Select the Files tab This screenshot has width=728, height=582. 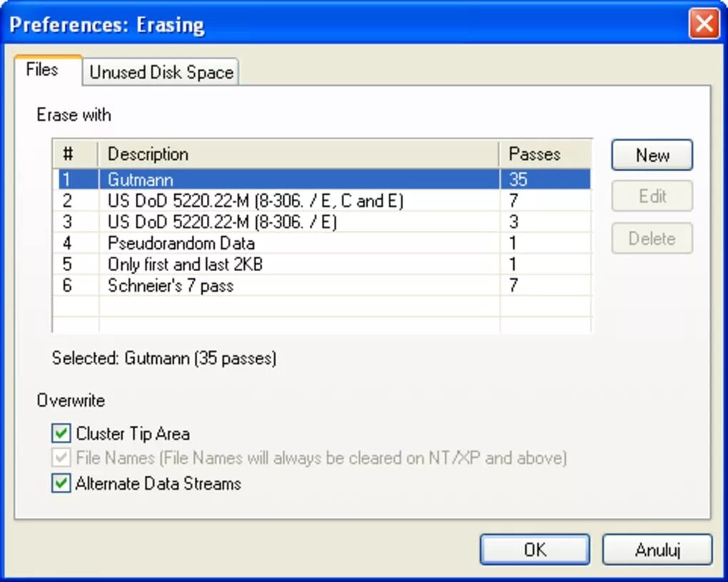coord(42,70)
